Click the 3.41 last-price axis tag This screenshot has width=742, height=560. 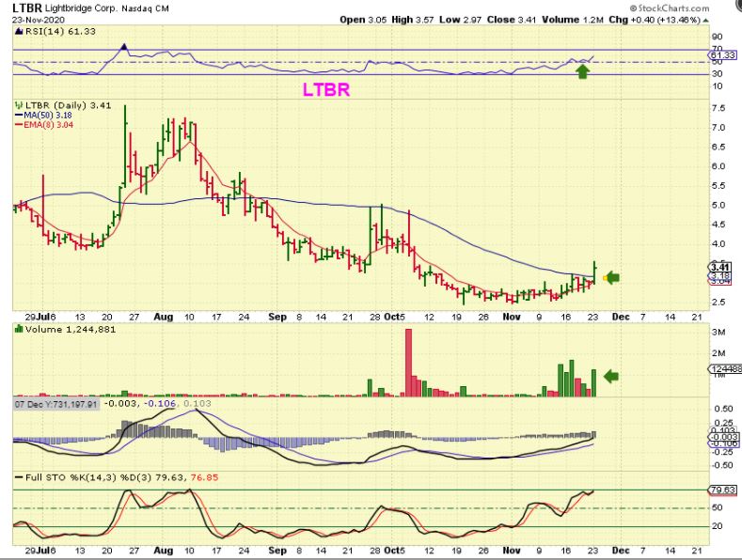coord(721,267)
